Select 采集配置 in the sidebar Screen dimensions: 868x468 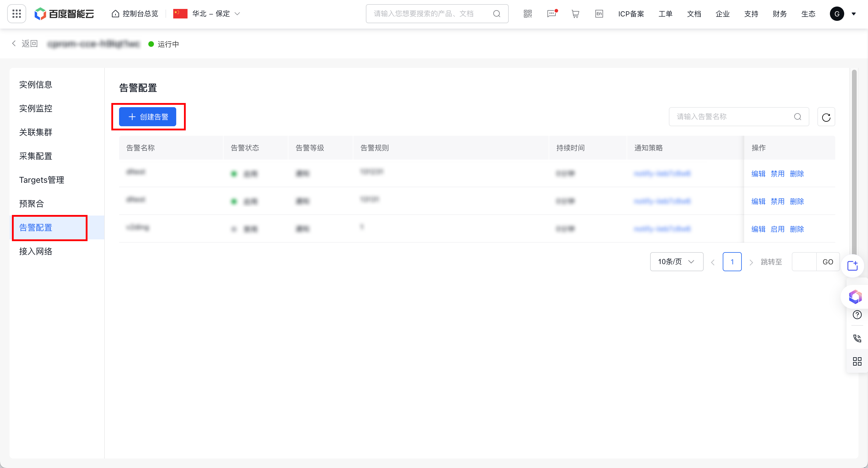click(x=36, y=156)
